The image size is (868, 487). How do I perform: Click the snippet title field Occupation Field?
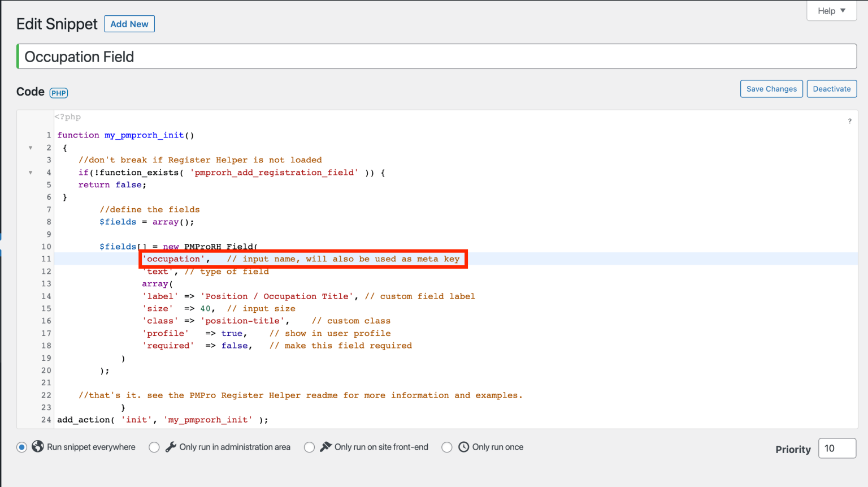tap(226, 56)
